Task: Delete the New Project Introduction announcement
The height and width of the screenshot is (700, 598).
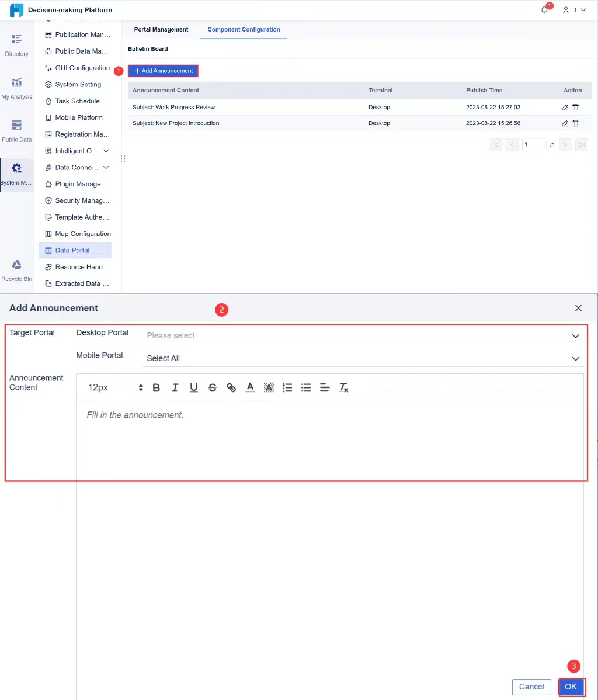Action: pyautogui.click(x=575, y=123)
